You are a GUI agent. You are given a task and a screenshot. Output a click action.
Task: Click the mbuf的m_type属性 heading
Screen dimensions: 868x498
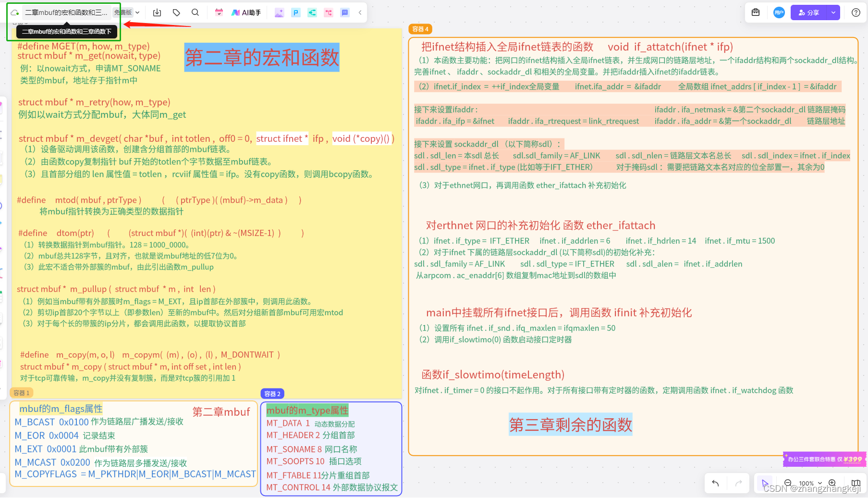pyautogui.click(x=307, y=410)
